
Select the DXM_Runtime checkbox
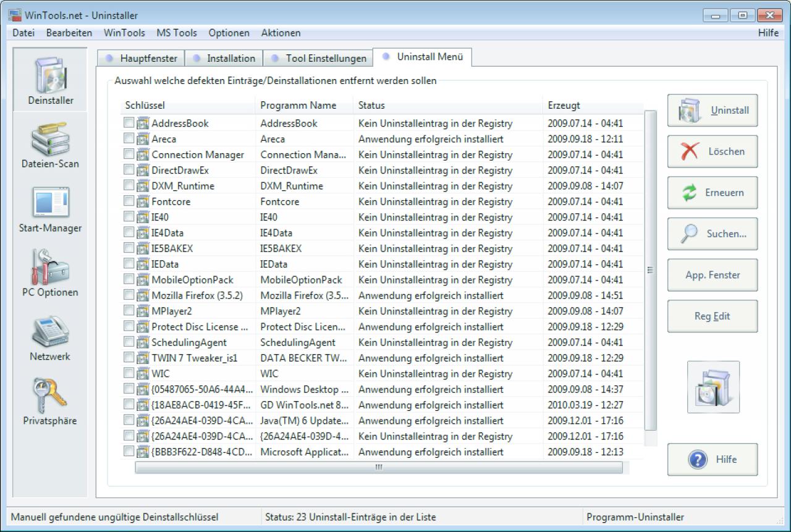point(129,185)
